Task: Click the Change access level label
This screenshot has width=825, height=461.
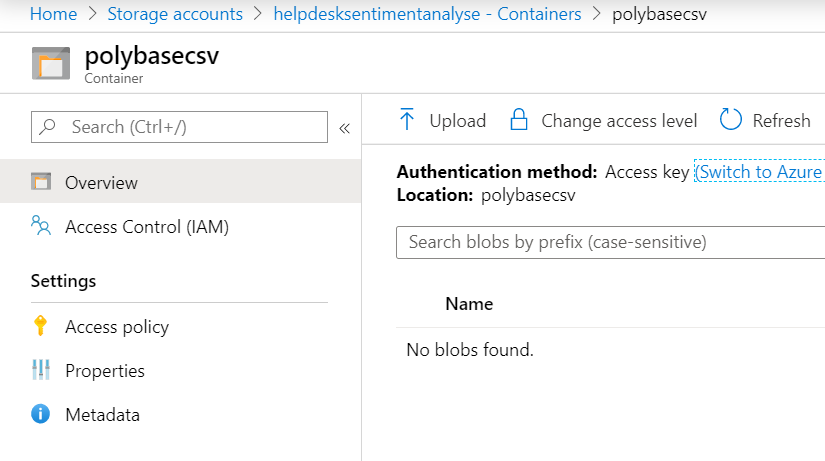Action: pos(619,121)
